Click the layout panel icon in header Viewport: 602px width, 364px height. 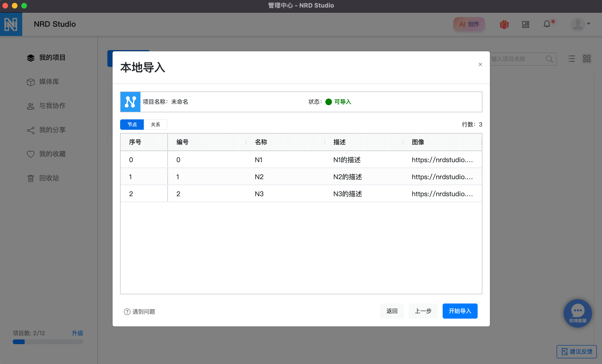click(525, 24)
